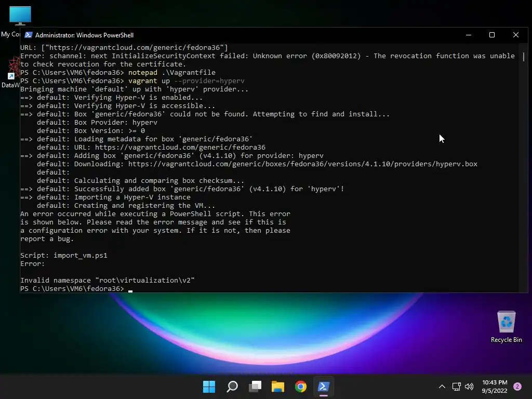
Task: Open File Explorer from the taskbar
Action: pos(277,387)
